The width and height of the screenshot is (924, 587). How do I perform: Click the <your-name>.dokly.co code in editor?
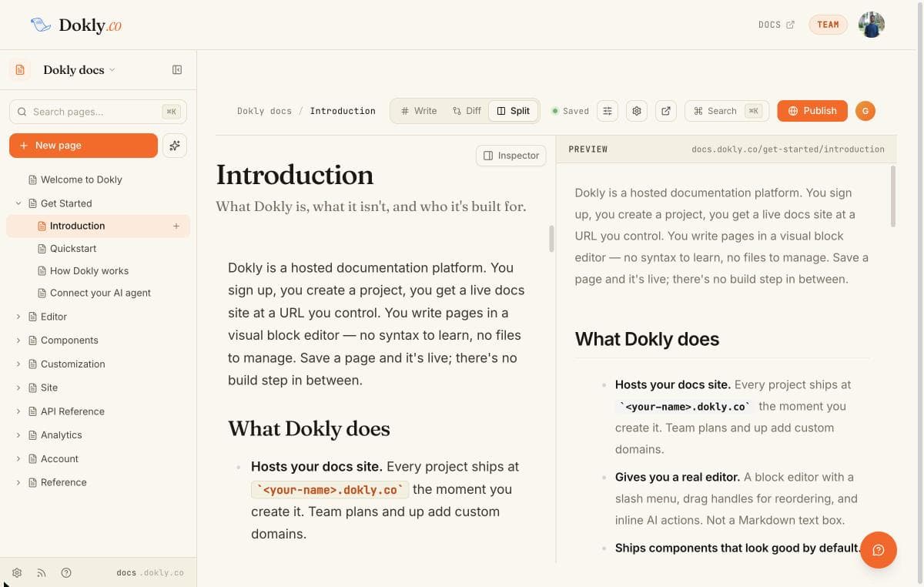click(330, 489)
